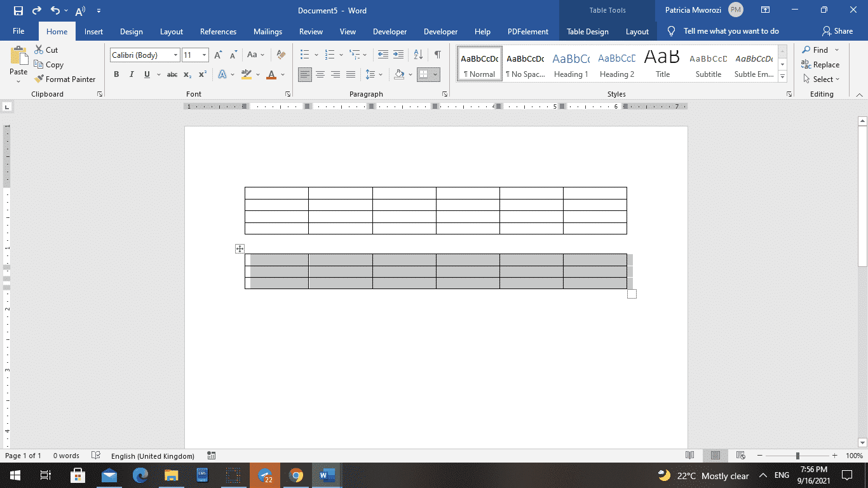Apply bold formatting to text
Viewport: 868px width, 488px height.
[116, 74]
